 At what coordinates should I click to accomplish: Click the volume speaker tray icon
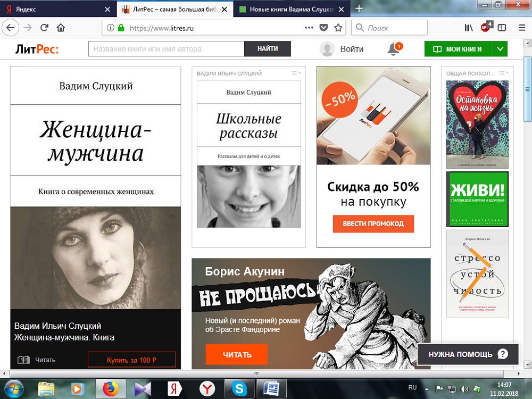click(464, 389)
